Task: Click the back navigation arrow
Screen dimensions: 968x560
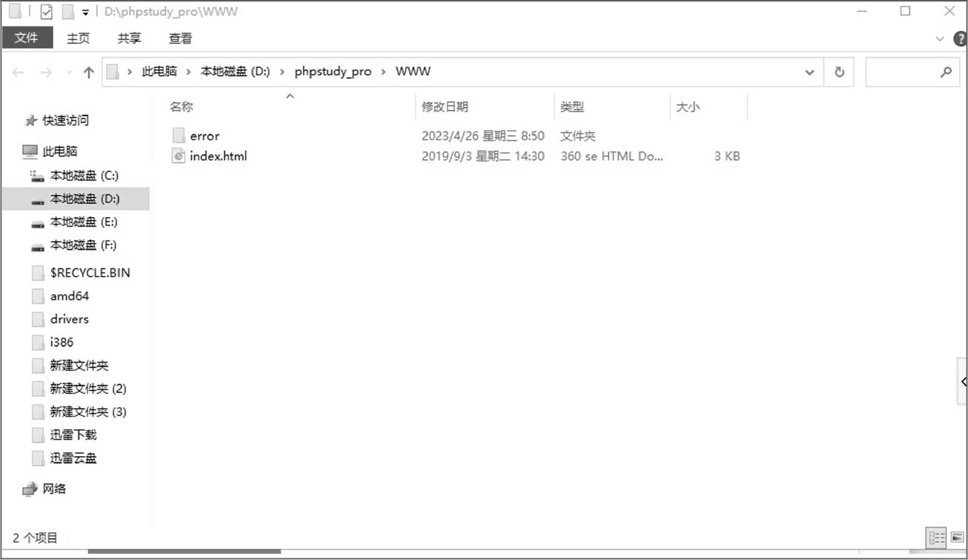Action: point(18,72)
